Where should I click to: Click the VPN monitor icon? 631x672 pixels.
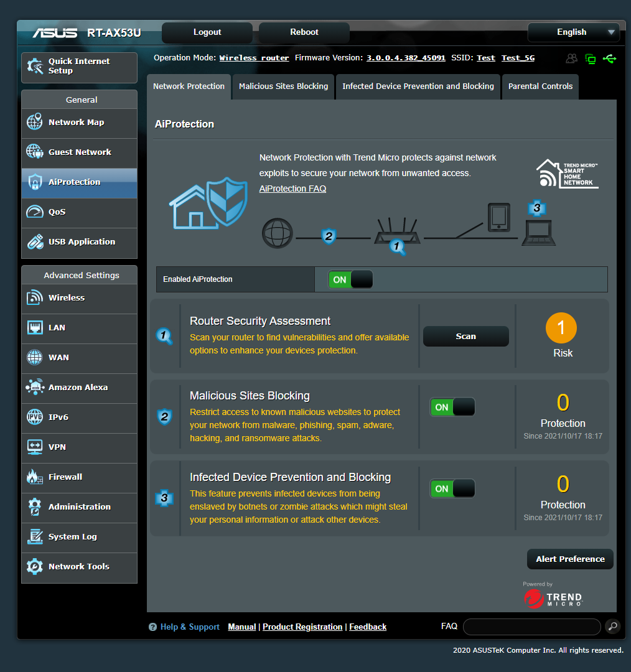[x=35, y=447]
